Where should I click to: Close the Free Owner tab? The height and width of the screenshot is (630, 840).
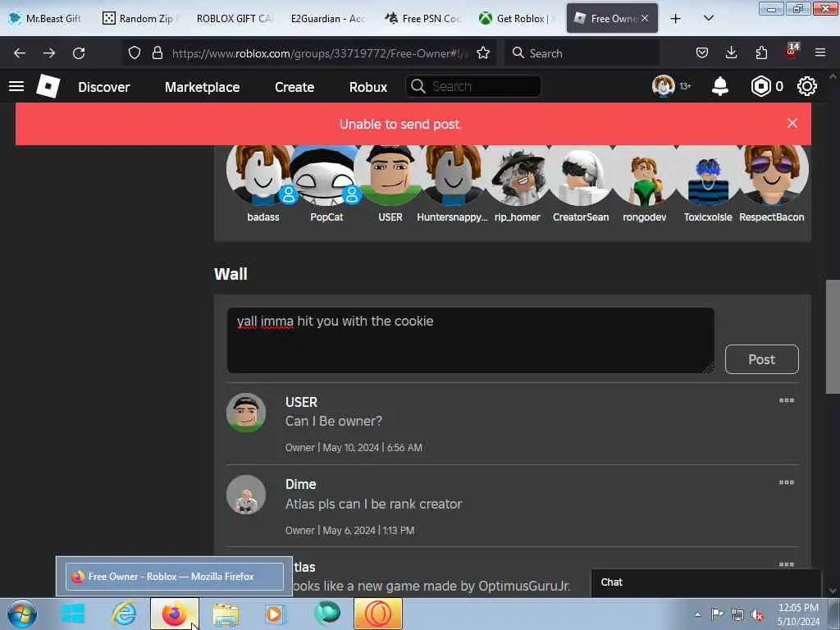[x=645, y=18]
